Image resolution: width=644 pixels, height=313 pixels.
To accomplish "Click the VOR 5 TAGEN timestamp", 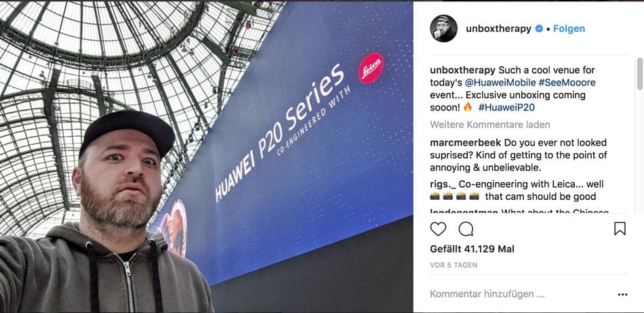I will tap(454, 266).
